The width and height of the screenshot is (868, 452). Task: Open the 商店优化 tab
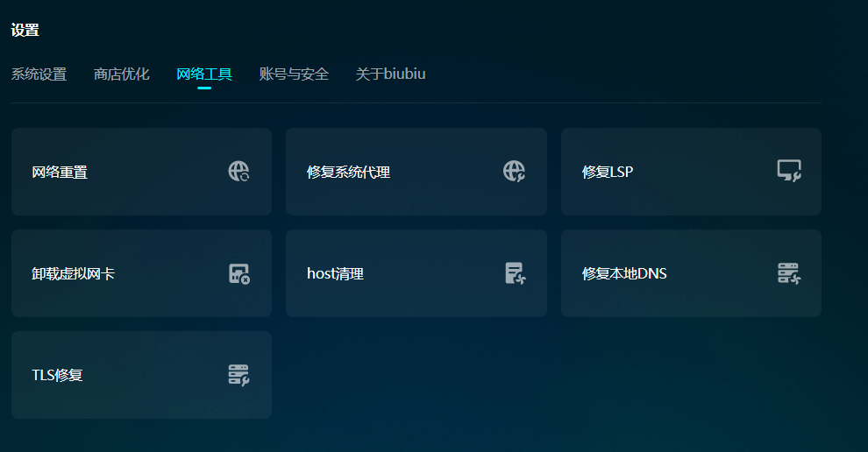(121, 74)
